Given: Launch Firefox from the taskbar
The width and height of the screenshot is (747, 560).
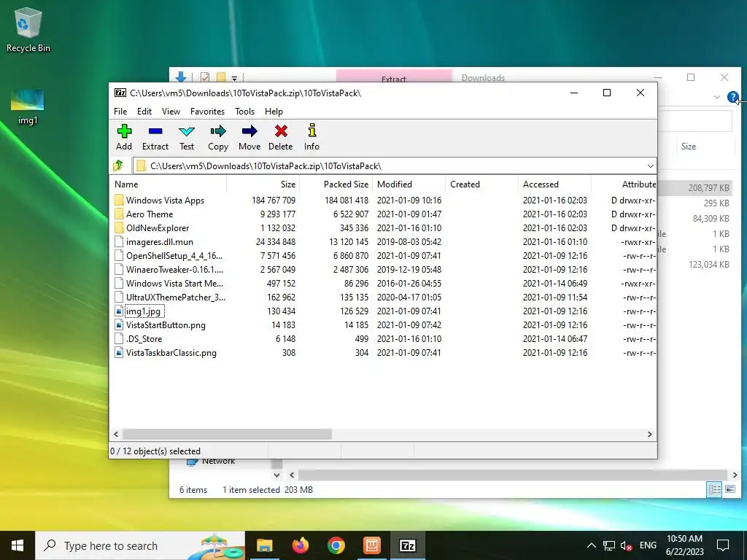Looking at the screenshot, I should [300, 545].
